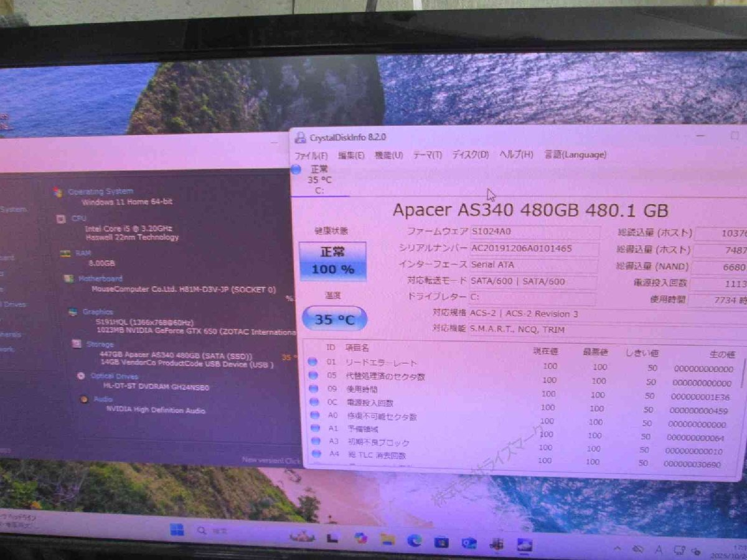Open the Graphics section link in Speccy
747x560 pixels.
pos(98,312)
